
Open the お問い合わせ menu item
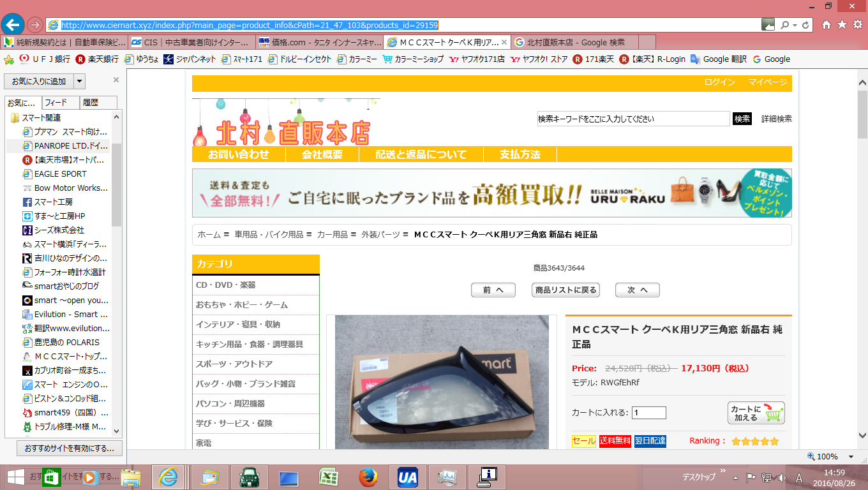coord(238,154)
